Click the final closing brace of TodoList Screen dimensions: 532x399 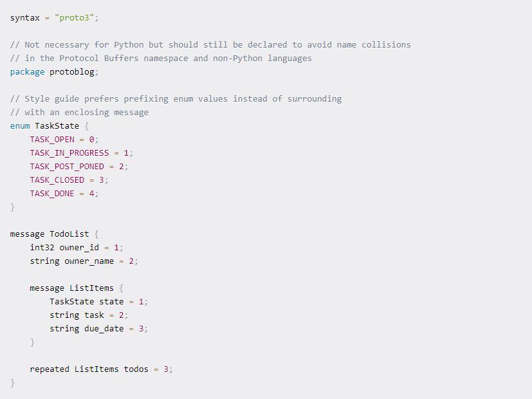[x=12, y=382]
